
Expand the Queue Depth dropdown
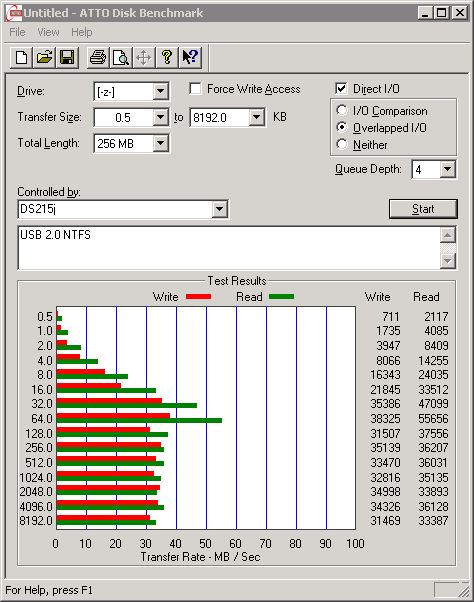pyautogui.click(x=448, y=169)
